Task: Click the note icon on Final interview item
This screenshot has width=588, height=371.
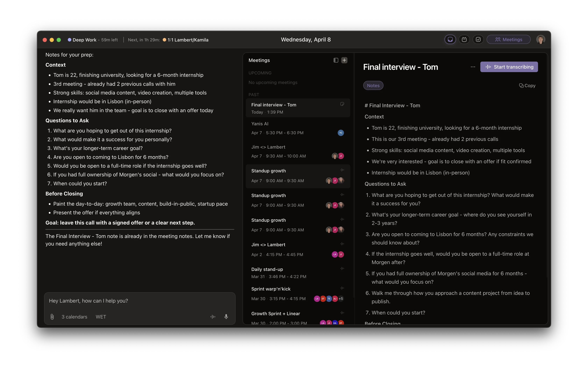Action: pos(342,104)
